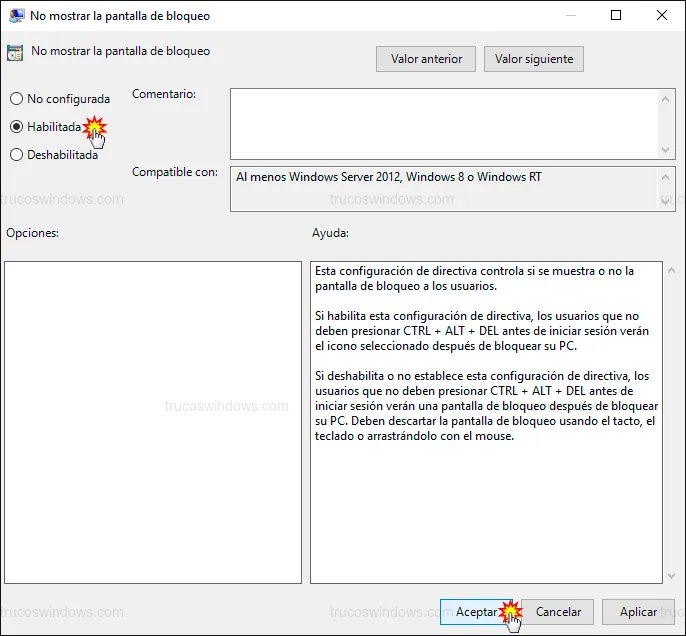Image resolution: width=686 pixels, height=636 pixels.
Task: Confirm changes with the Aceptar button
Action: (x=478, y=612)
